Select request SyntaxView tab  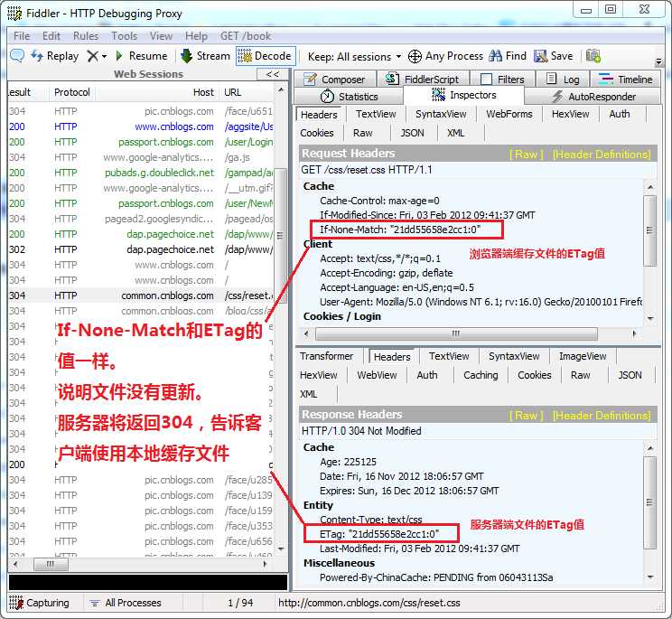tap(441, 114)
